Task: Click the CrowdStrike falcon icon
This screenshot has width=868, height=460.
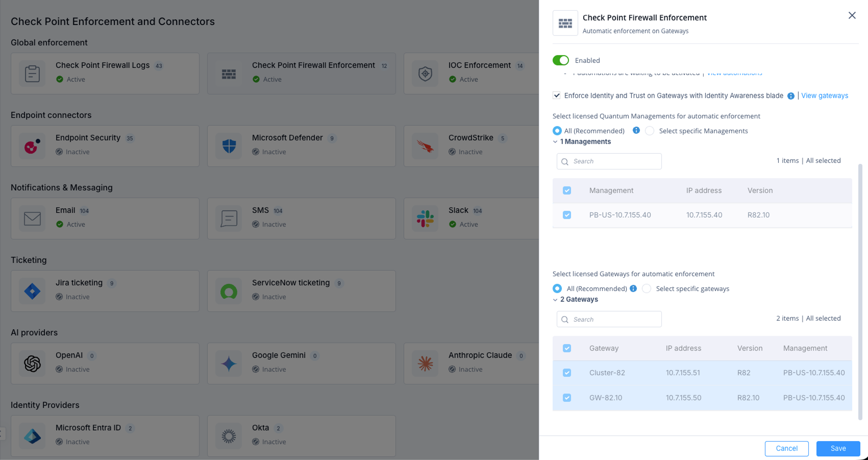Action: [x=425, y=146]
